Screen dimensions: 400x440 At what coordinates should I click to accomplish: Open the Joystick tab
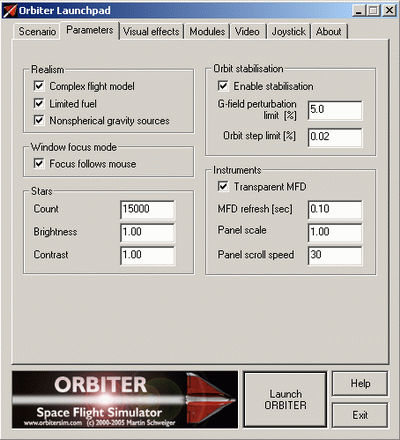pos(289,32)
